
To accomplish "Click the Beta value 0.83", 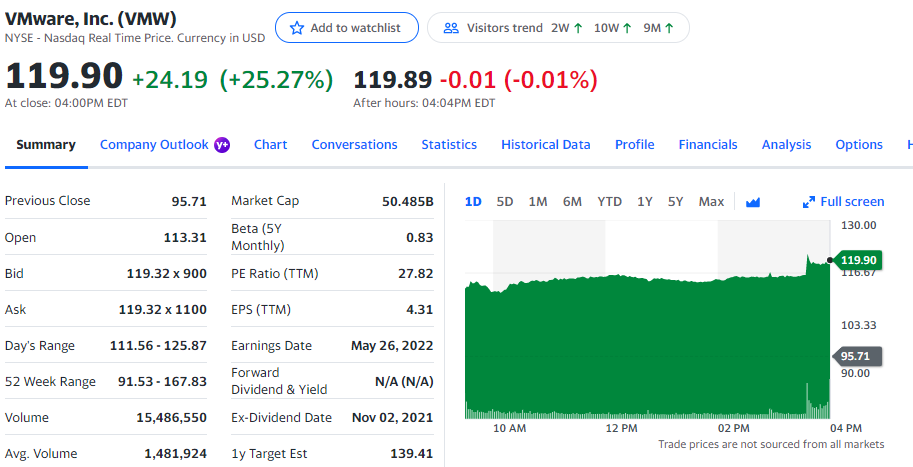I will click(420, 238).
